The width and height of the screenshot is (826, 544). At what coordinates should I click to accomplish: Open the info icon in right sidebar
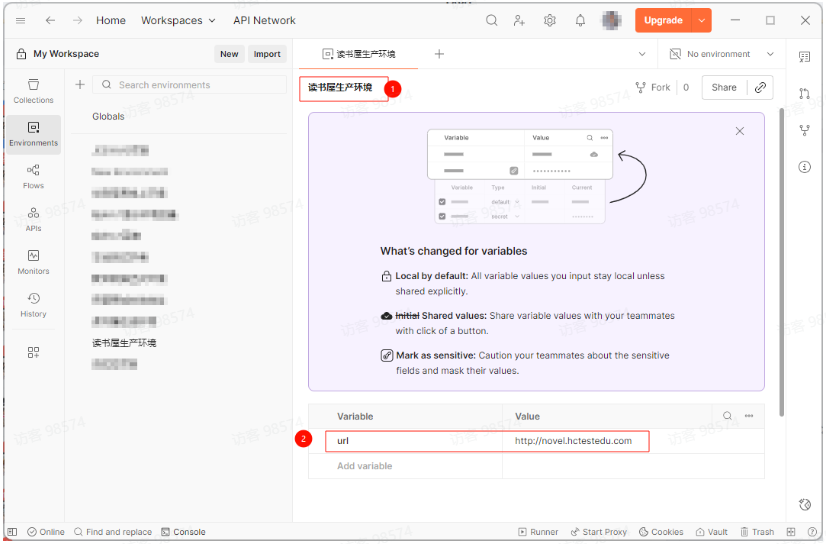[804, 167]
